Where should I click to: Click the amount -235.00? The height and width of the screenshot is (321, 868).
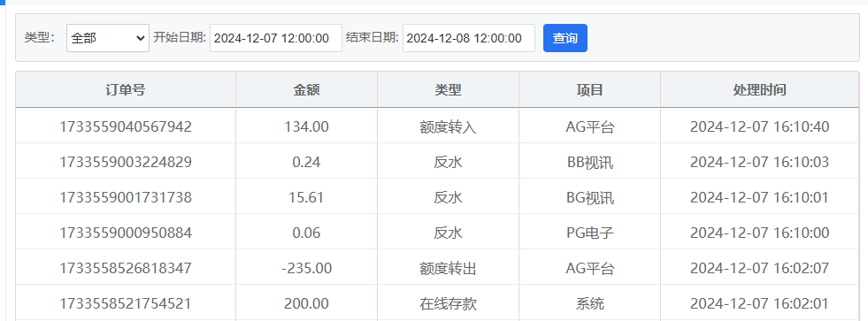(x=307, y=269)
